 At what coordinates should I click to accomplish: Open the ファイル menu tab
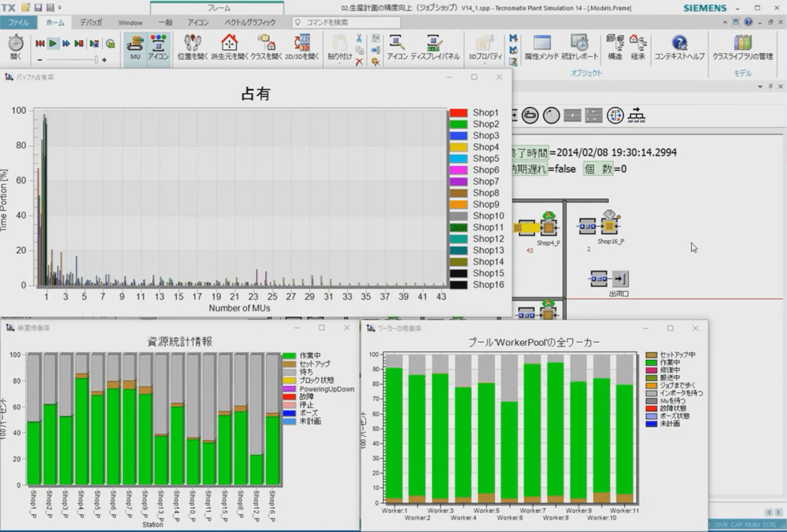18,23
